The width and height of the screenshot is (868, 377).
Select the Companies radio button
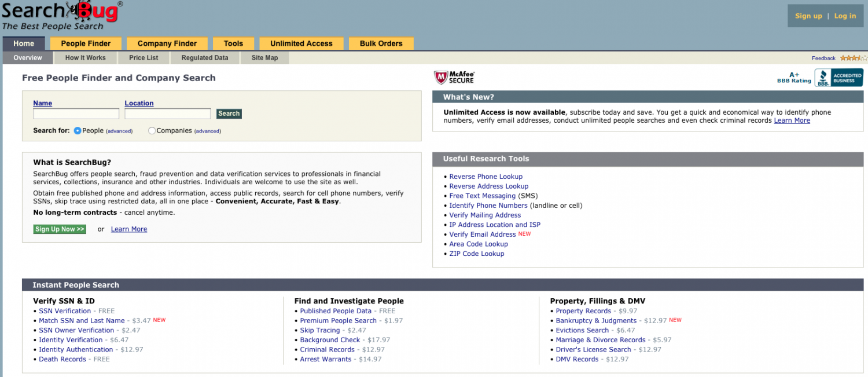point(152,131)
